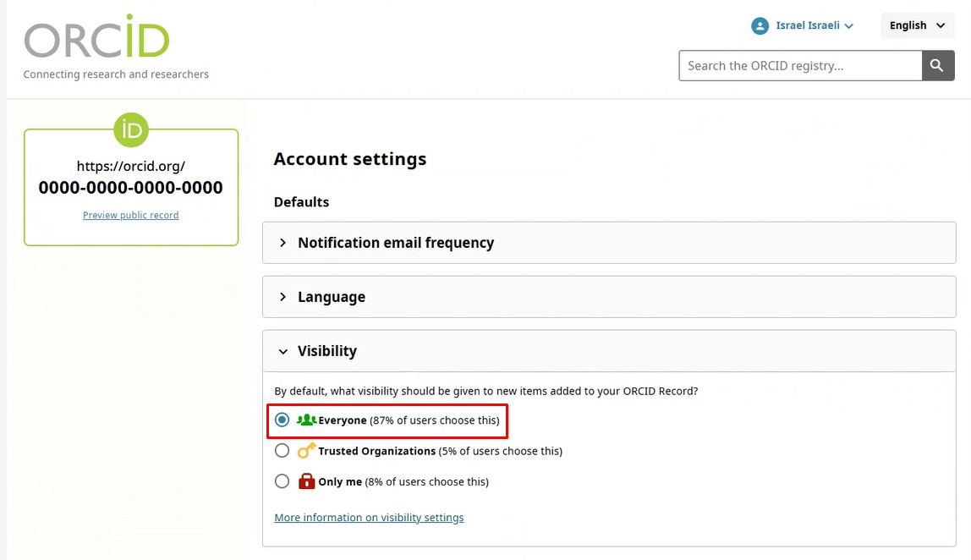Click the ORCID iD URL text

pos(131,178)
